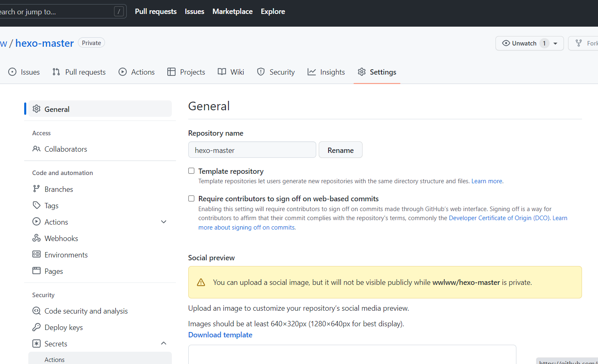Click the Unwatch button label
The image size is (598, 364).
[524, 43]
